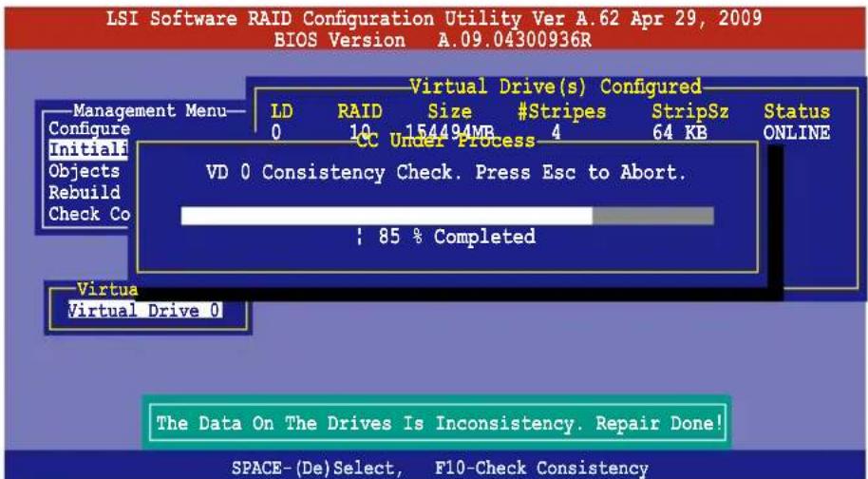The height and width of the screenshot is (479, 868).
Task: Click the LD value 0
Action: click(x=275, y=133)
